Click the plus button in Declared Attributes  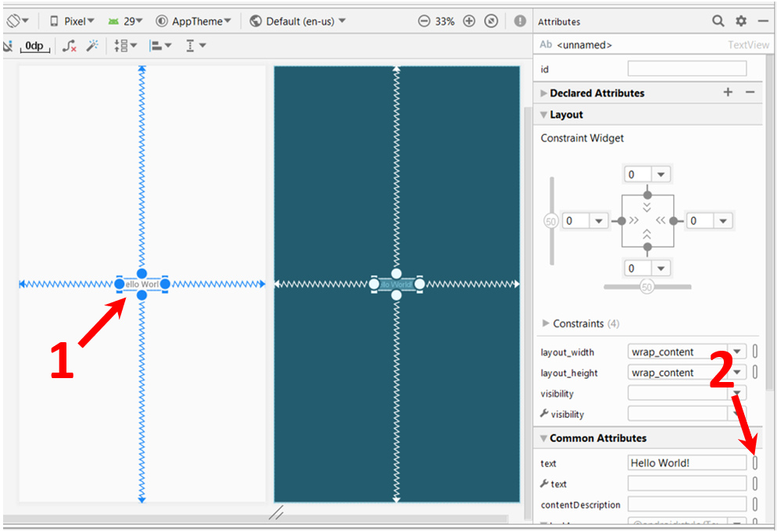coord(728,92)
